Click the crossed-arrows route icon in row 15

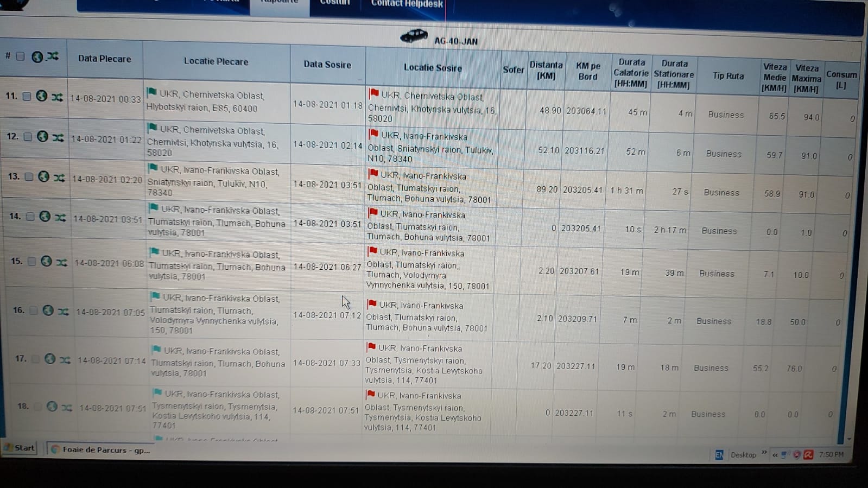tap(62, 262)
